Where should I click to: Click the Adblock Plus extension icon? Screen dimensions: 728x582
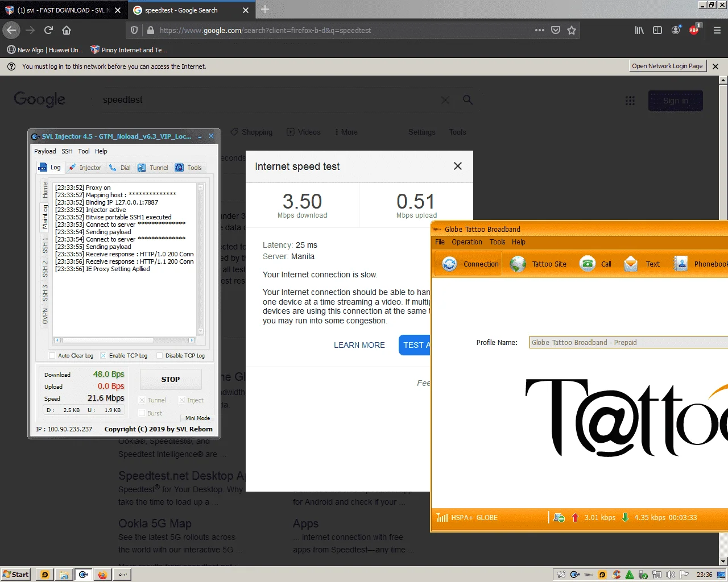pos(694,30)
